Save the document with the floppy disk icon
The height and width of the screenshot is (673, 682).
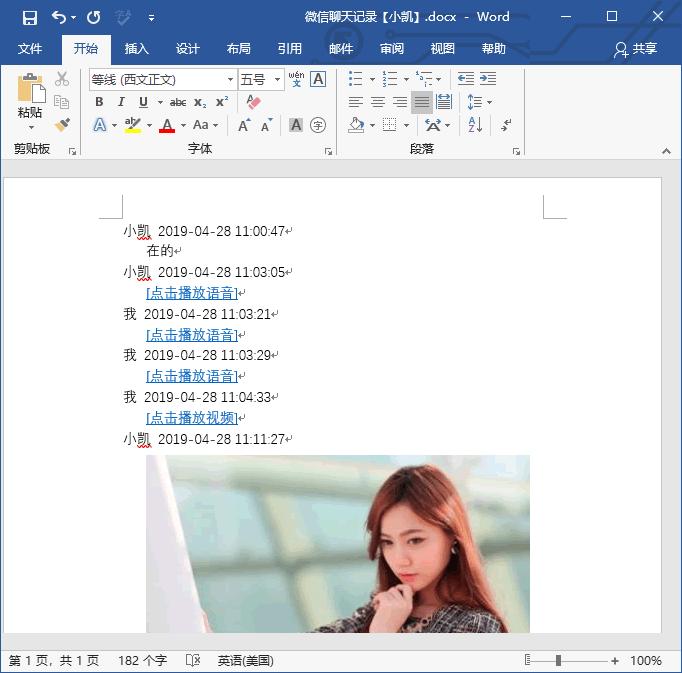pos(30,17)
